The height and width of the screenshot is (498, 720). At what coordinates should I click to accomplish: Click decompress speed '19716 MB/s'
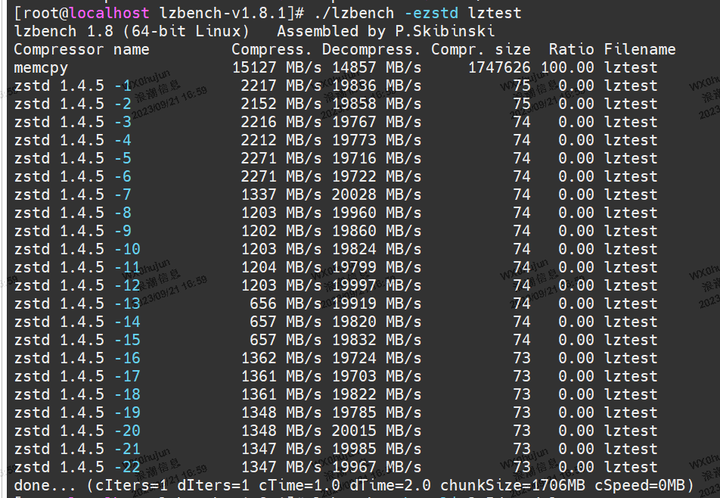[x=377, y=159]
